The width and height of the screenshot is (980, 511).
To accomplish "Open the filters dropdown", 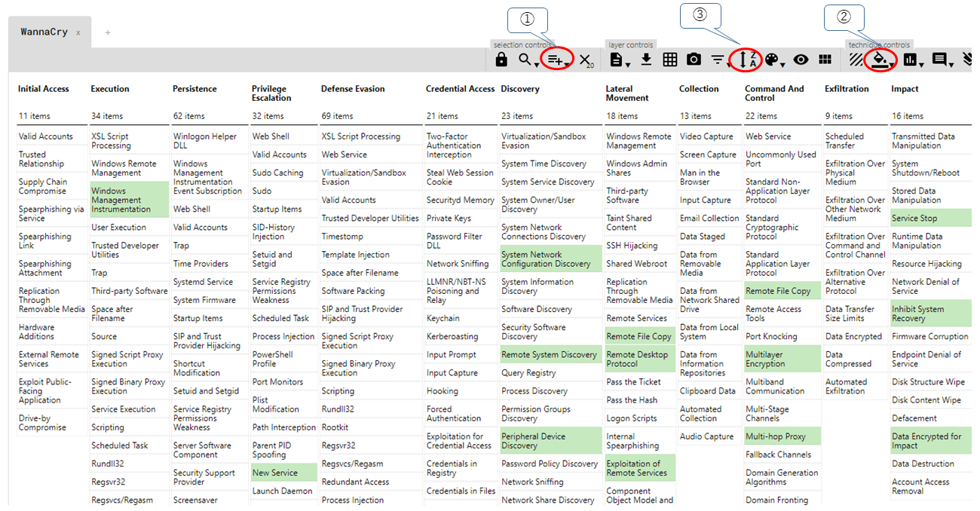I will coord(718,60).
